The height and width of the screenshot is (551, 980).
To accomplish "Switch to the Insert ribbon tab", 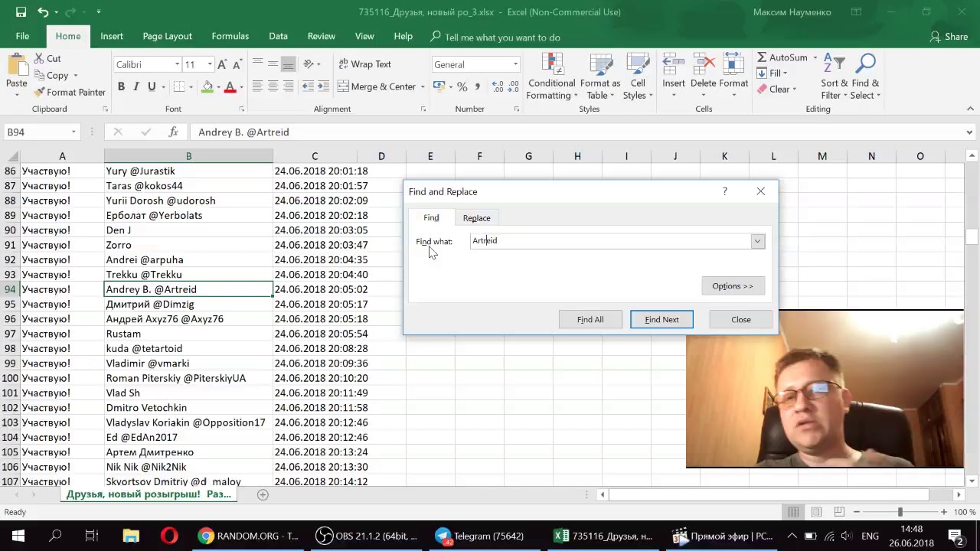I will (x=111, y=37).
